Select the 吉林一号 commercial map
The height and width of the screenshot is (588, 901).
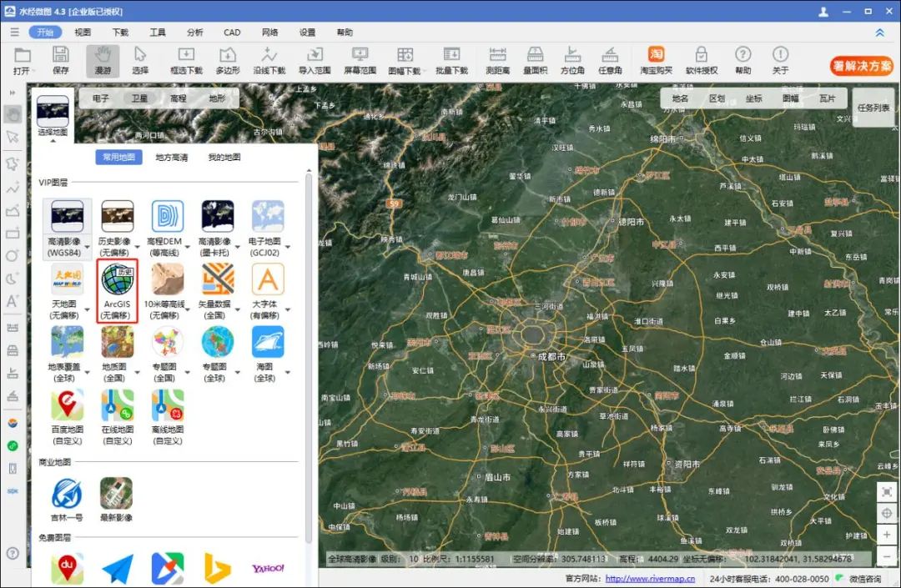67,499
